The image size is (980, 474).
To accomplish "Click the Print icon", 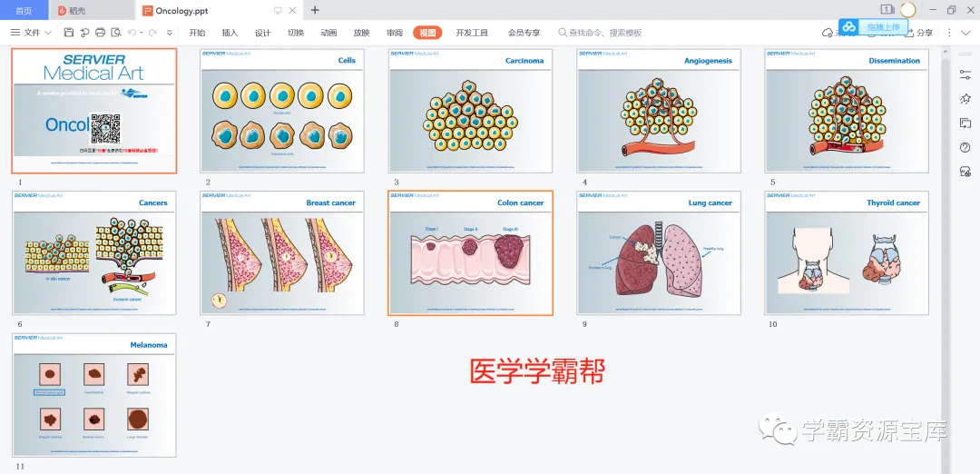I will [100, 33].
